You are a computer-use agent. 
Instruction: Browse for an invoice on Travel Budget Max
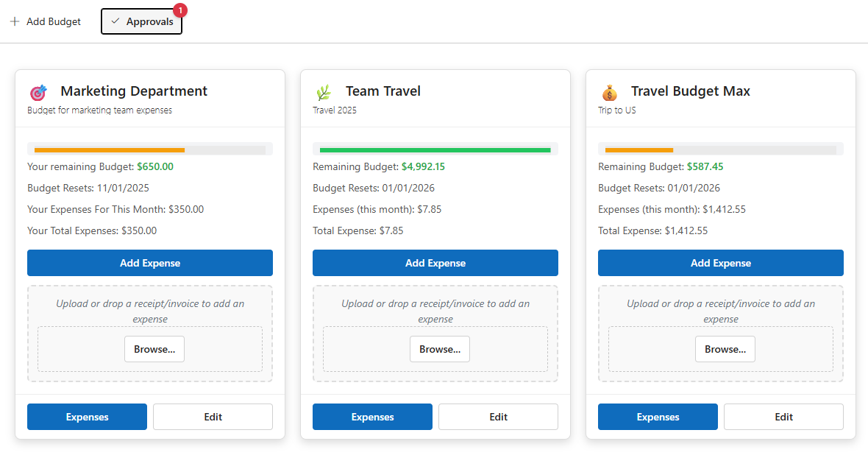coord(725,349)
